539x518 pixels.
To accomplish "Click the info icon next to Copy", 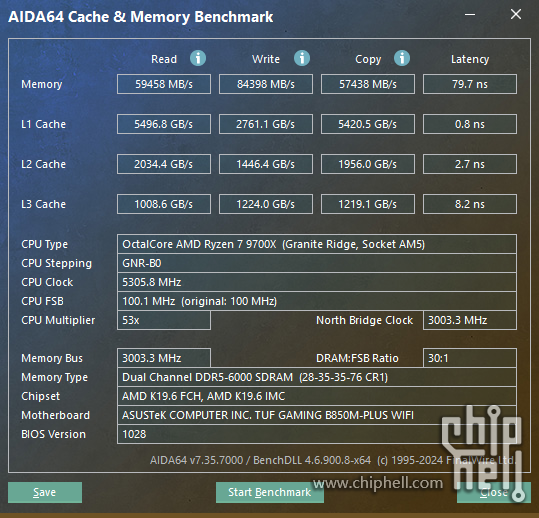I will point(402,58).
